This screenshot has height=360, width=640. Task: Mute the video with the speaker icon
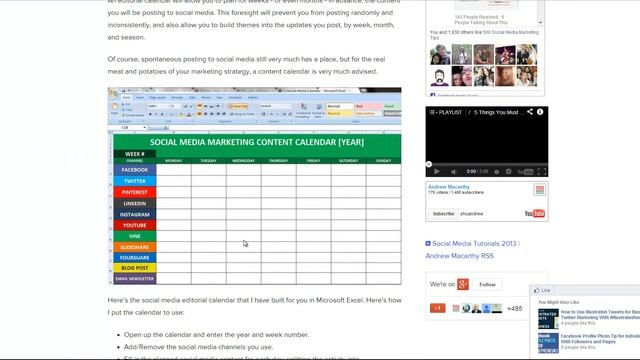click(x=453, y=171)
